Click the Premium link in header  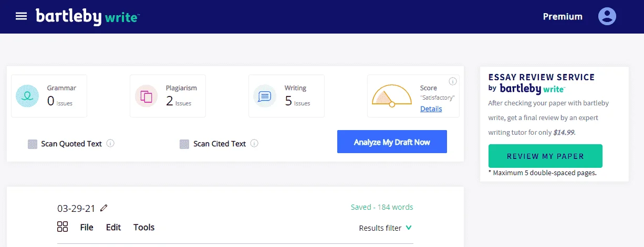[563, 16]
